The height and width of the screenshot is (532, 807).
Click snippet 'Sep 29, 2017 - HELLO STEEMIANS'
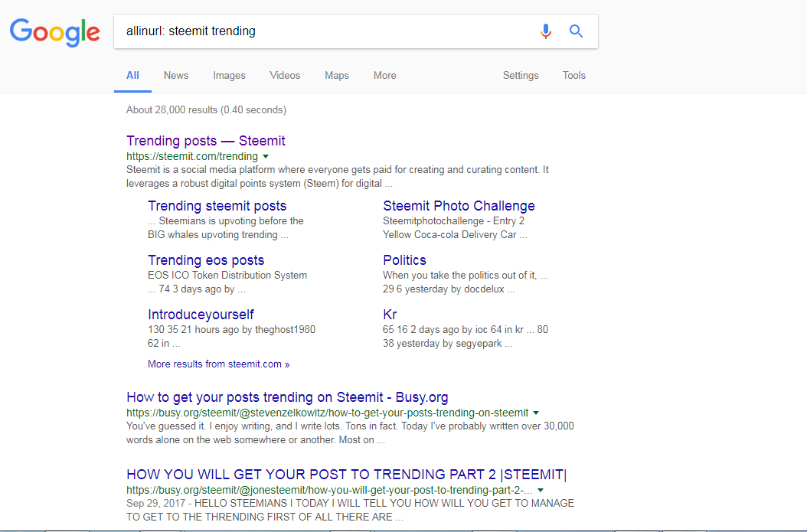[350, 510]
